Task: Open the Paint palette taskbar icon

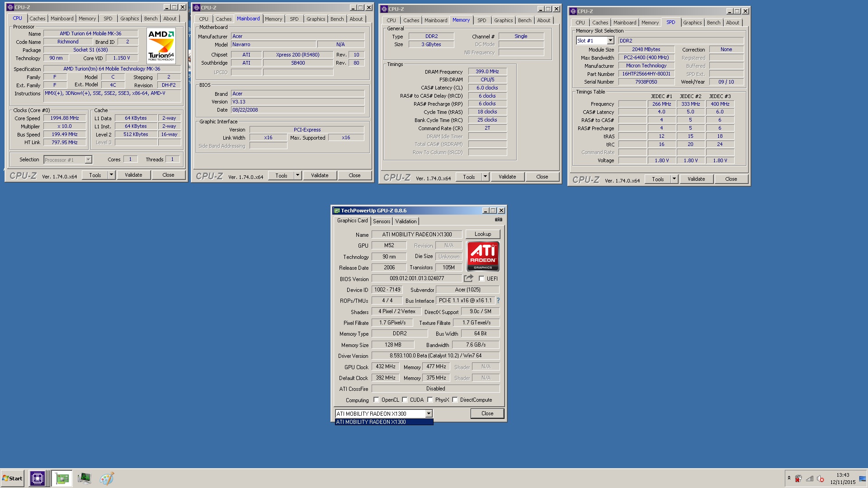Action: (107, 478)
